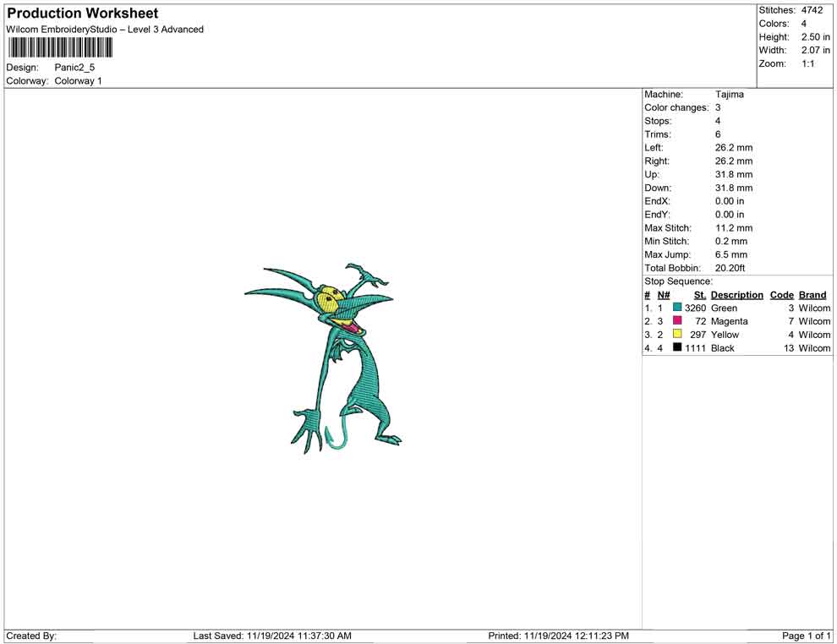Click the stitch count '1111' for Black
Screen dimensions: 837x644
[x=695, y=348]
